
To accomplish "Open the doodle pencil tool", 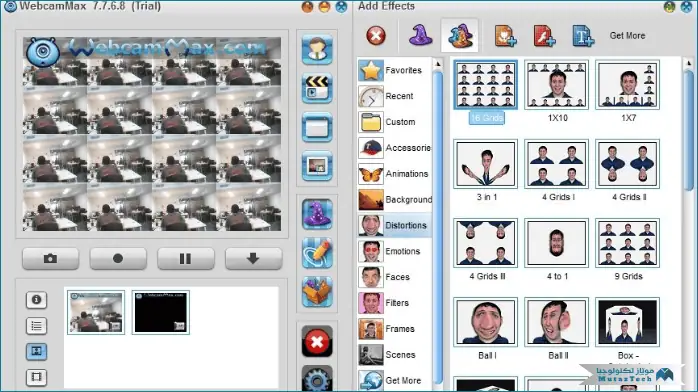I will coord(317,253).
